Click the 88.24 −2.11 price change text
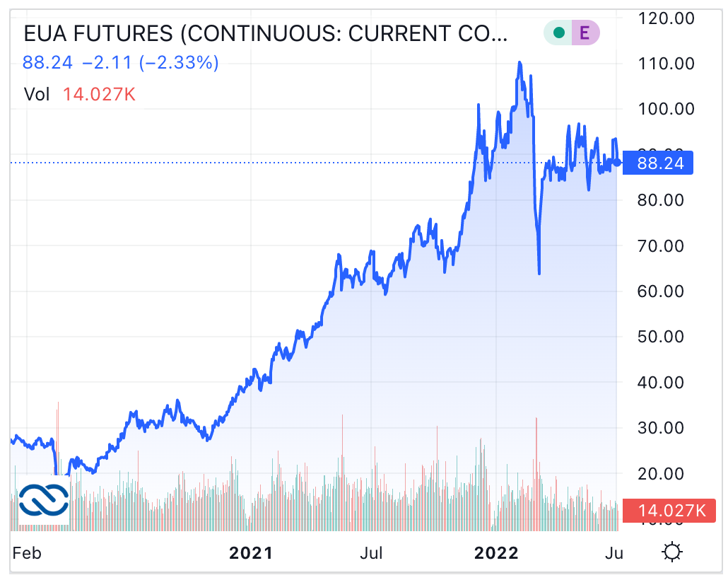The height and width of the screenshot is (580, 728). [x=121, y=63]
